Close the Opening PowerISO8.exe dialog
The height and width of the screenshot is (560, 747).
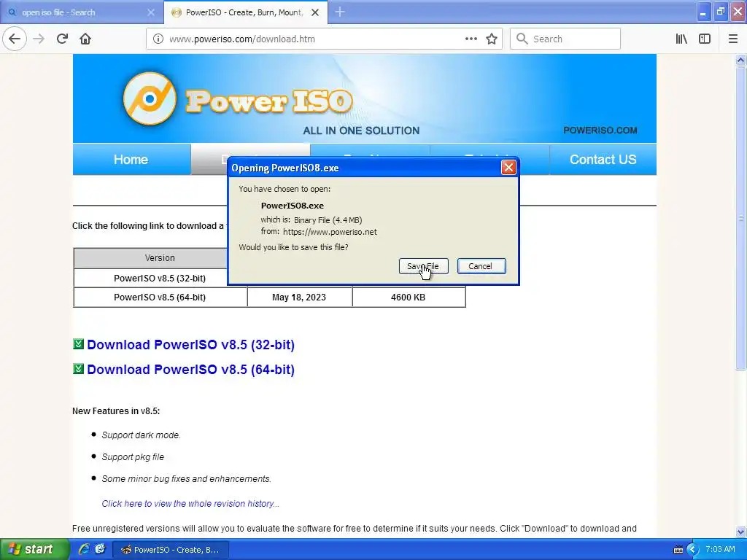click(x=508, y=167)
